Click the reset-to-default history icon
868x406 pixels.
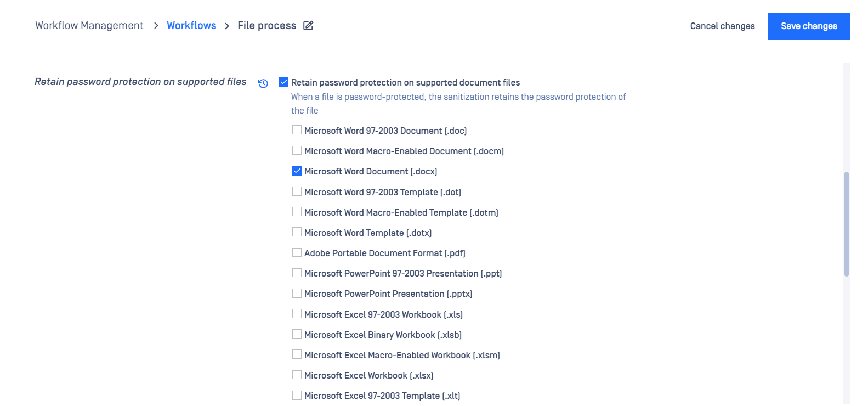tap(263, 83)
